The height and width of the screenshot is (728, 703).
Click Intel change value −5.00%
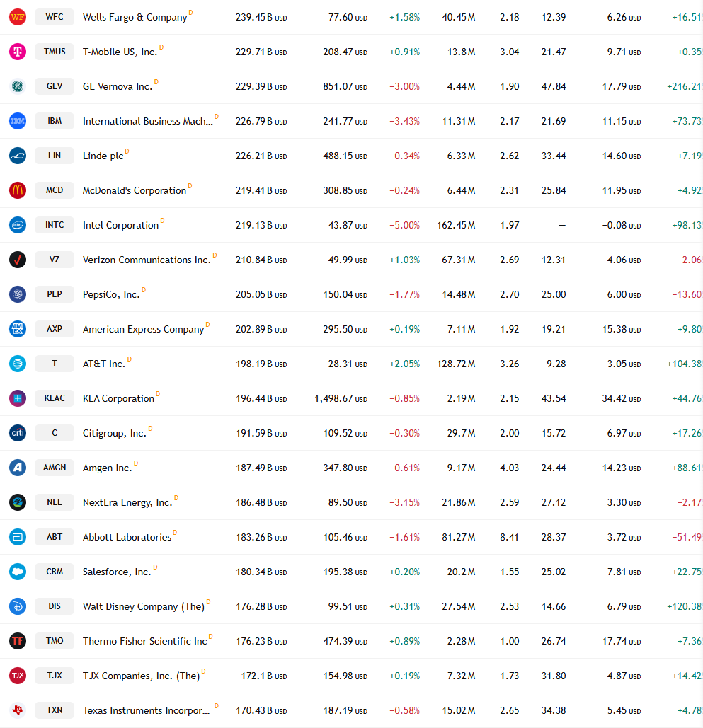click(x=404, y=226)
